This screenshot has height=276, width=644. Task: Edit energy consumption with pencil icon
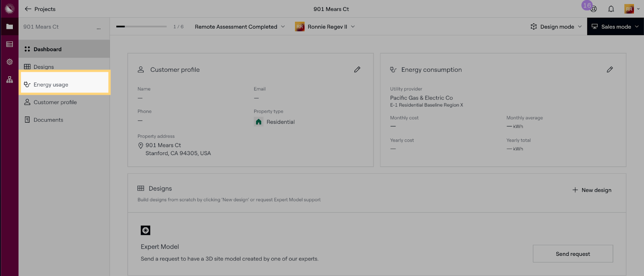point(610,70)
